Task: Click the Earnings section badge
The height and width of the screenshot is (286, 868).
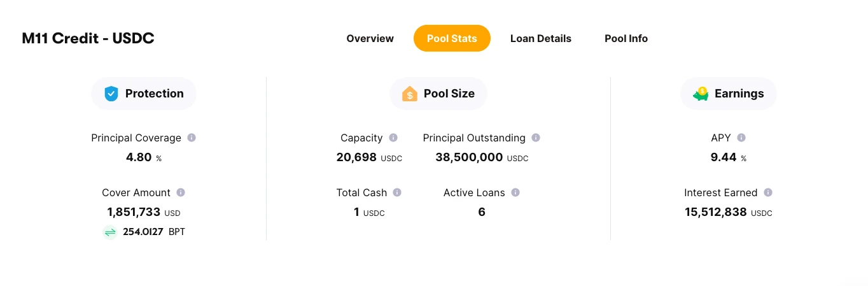Action: [x=729, y=94]
